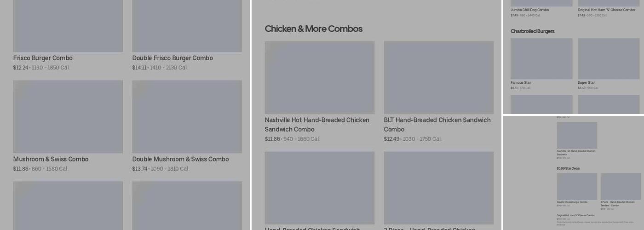Jump to the Chicken & More Combos heading
The width and height of the screenshot is (644, 230).
pyautogui.click(x=313, y=29)
